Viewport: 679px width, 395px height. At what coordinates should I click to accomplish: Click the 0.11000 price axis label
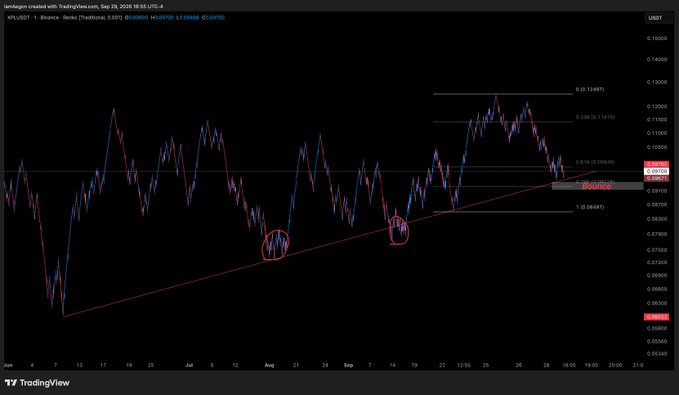(x=657, y=133)
